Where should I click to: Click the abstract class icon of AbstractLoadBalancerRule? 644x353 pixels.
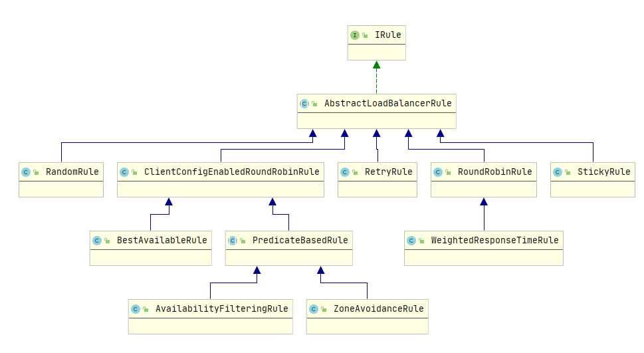pos(304,104)
